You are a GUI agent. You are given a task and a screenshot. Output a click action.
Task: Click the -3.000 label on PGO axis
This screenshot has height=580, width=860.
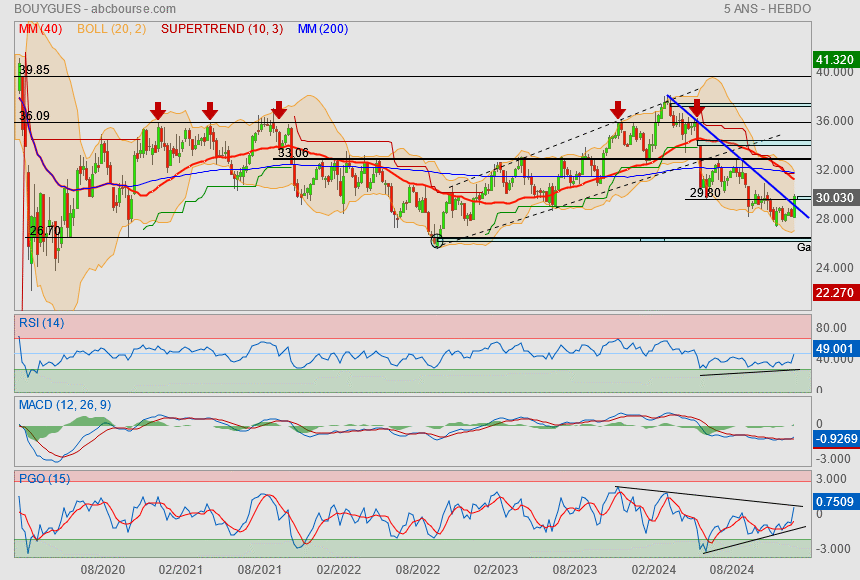833,549
